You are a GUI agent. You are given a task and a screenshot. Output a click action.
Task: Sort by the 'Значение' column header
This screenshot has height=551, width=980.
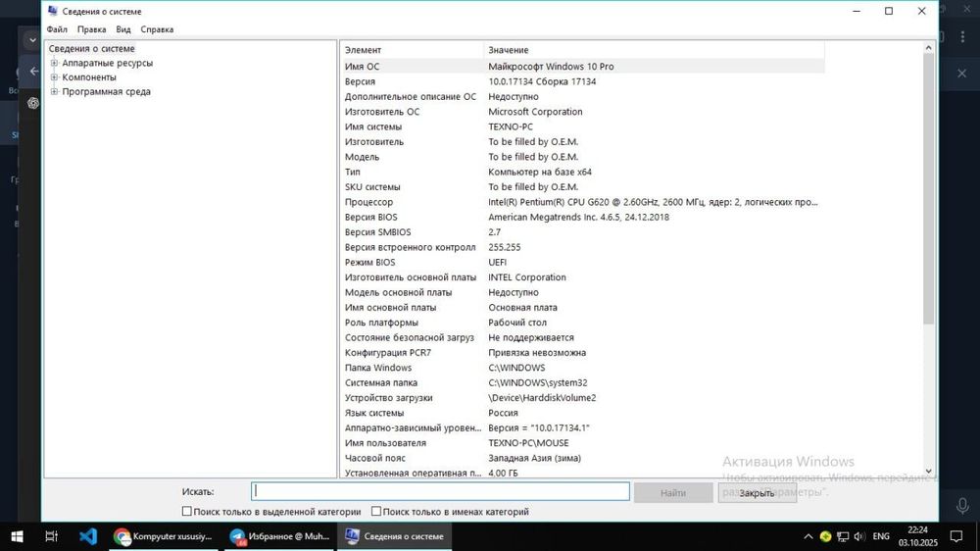(654, 50)
